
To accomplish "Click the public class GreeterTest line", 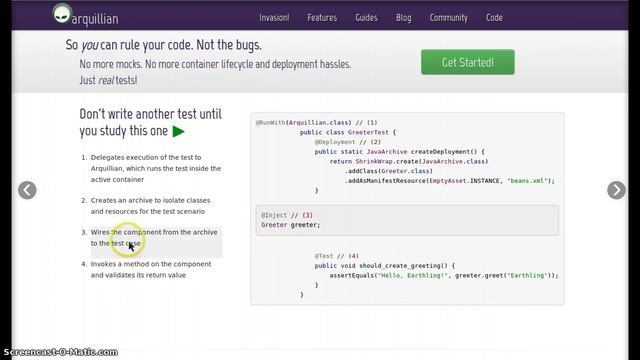I will tap(348, 132).
